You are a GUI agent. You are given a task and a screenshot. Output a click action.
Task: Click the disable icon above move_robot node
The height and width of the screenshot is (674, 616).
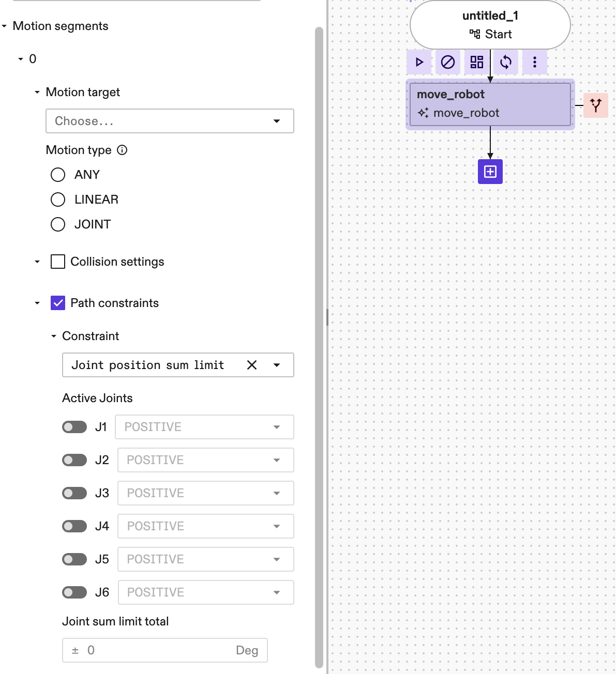click(448, 62)
